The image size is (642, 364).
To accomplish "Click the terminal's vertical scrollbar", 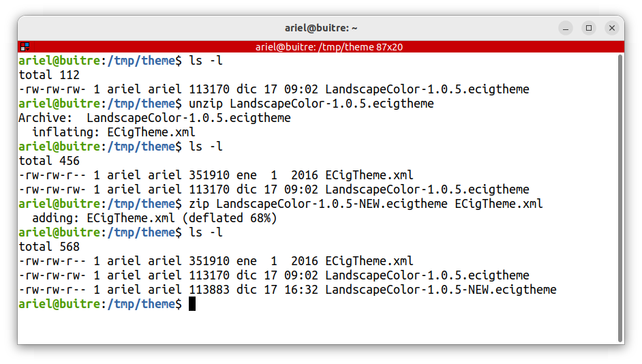I will 620,198.
